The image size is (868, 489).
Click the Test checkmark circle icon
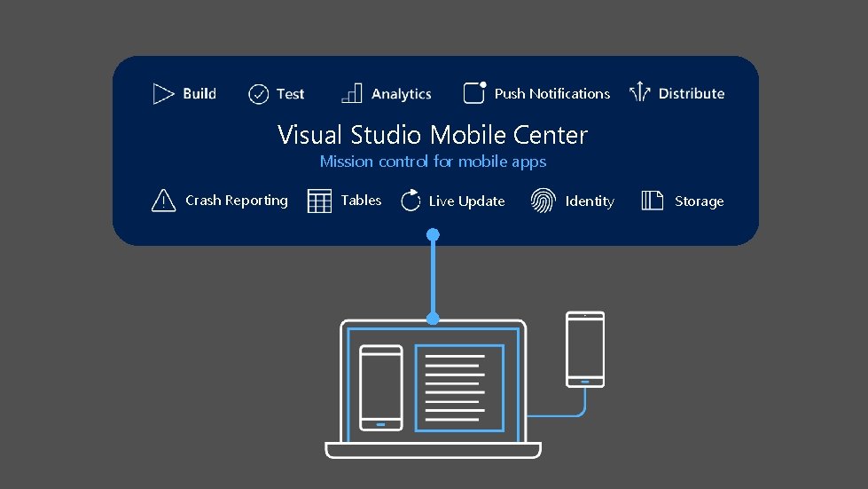pos(259,94)
